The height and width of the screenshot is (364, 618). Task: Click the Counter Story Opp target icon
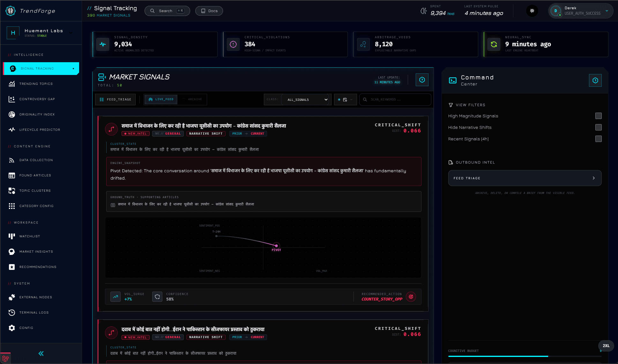pos(411,297)
